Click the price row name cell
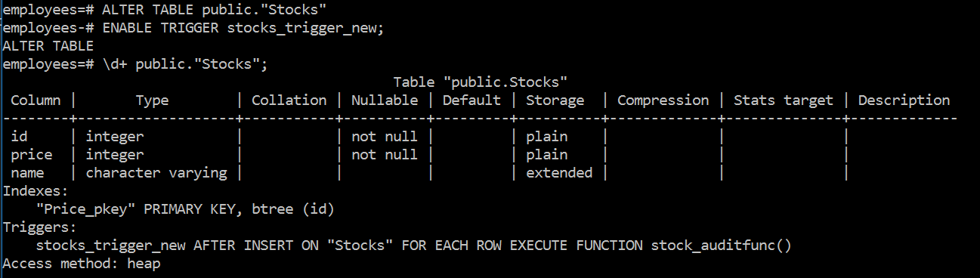The width and height of the screenshot is (980, 278). click(x=32, y=155)
